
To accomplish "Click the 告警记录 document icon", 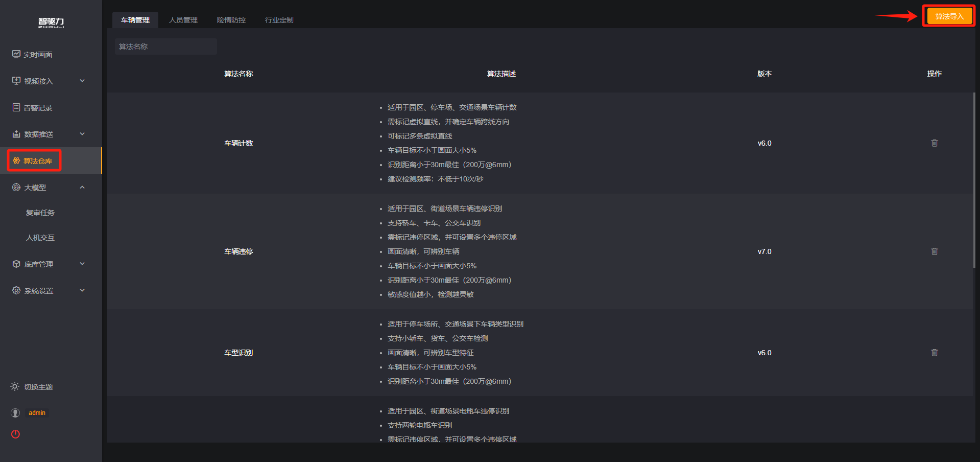I will click(x=16, y=107).
